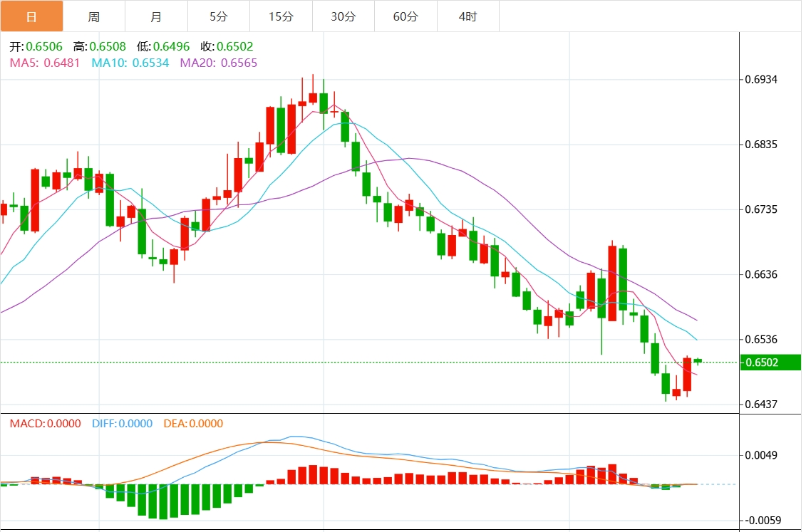Click the tallest green MACD histogram bar
The image size is (806, 532).
pos(163,501)
